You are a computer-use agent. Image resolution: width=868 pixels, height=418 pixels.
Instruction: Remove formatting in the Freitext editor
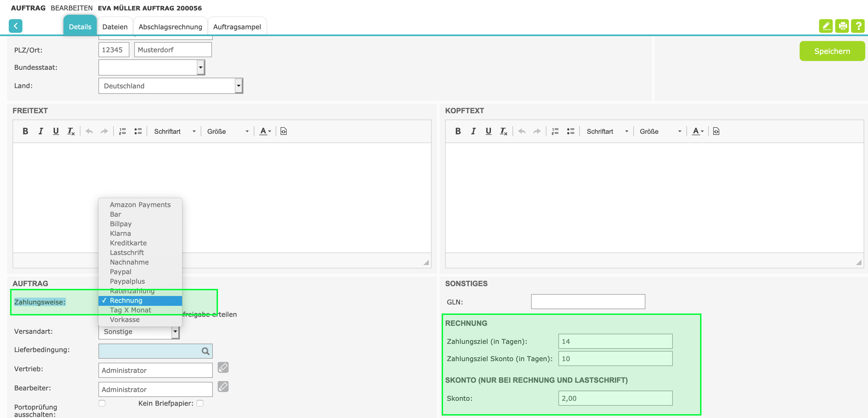(71, 131)
